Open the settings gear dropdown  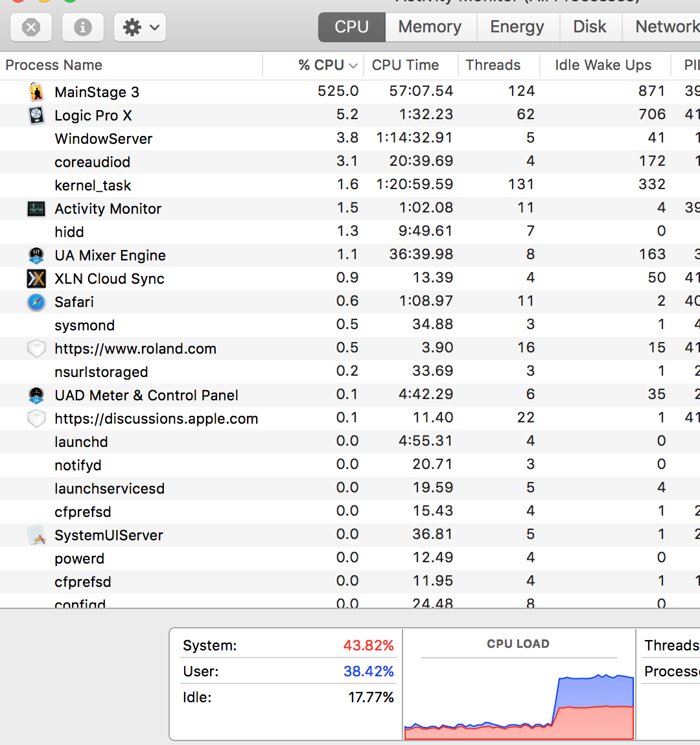coord(139,27)
